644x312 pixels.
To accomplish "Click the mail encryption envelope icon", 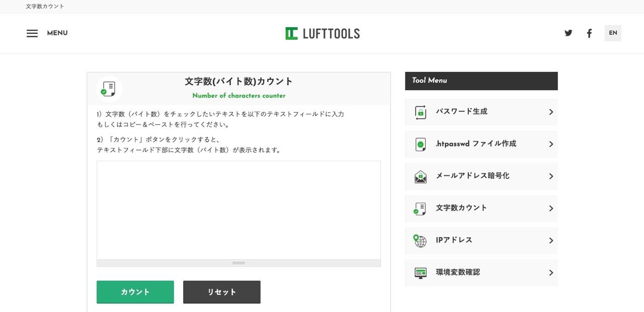I will [x=420, y=176].
